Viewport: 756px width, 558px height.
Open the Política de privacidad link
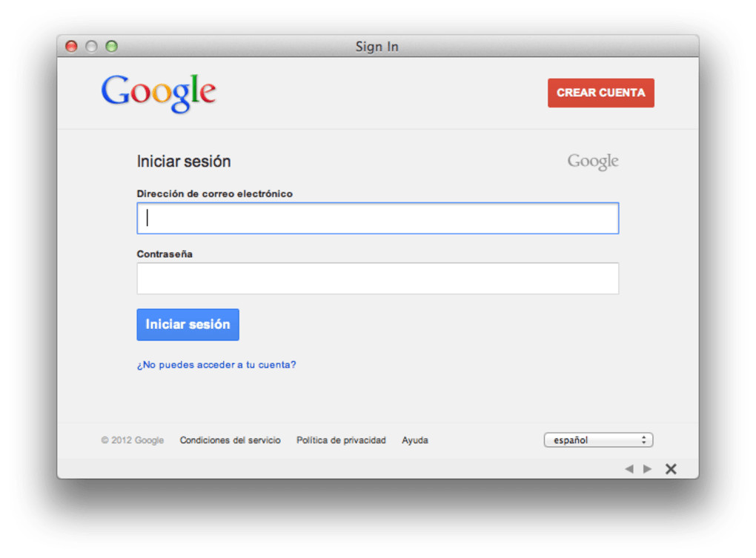(x=341, y=440)
